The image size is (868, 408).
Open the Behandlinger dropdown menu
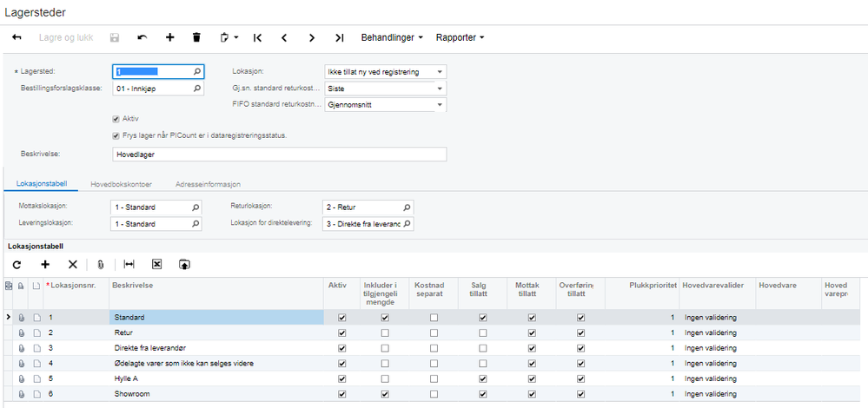tap(392, 37)
